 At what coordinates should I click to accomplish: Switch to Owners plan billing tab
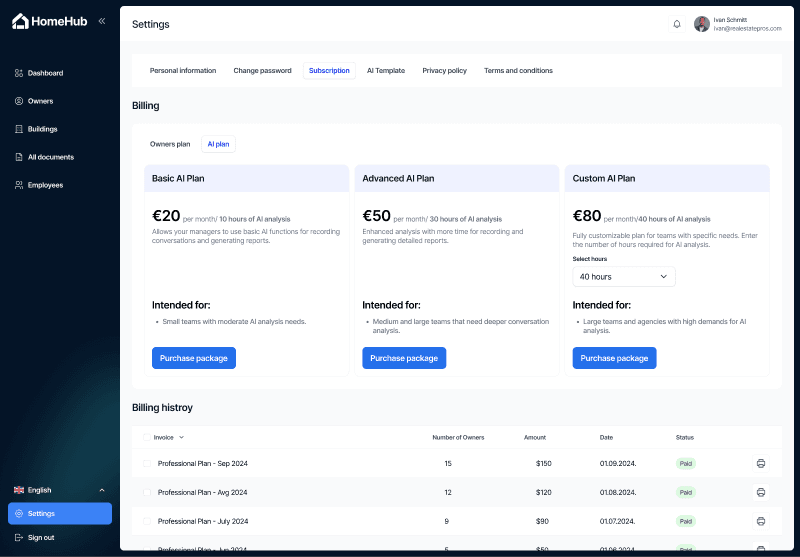(x=170, y=144)
